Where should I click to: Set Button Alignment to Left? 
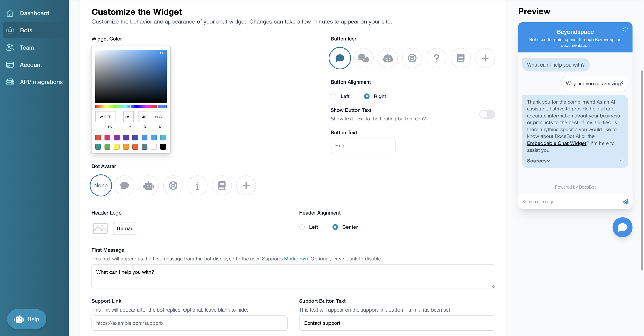pos(333,96)
